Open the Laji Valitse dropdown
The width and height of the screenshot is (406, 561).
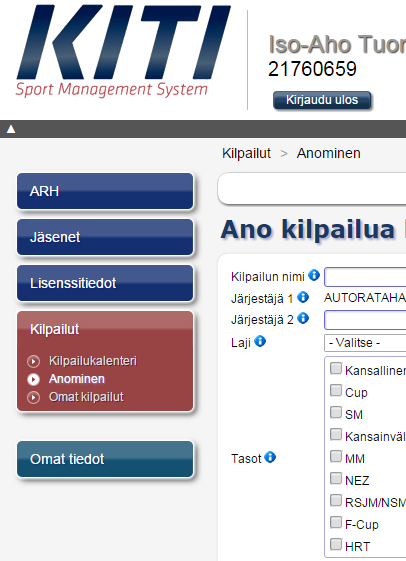click(x=365, y=343)
